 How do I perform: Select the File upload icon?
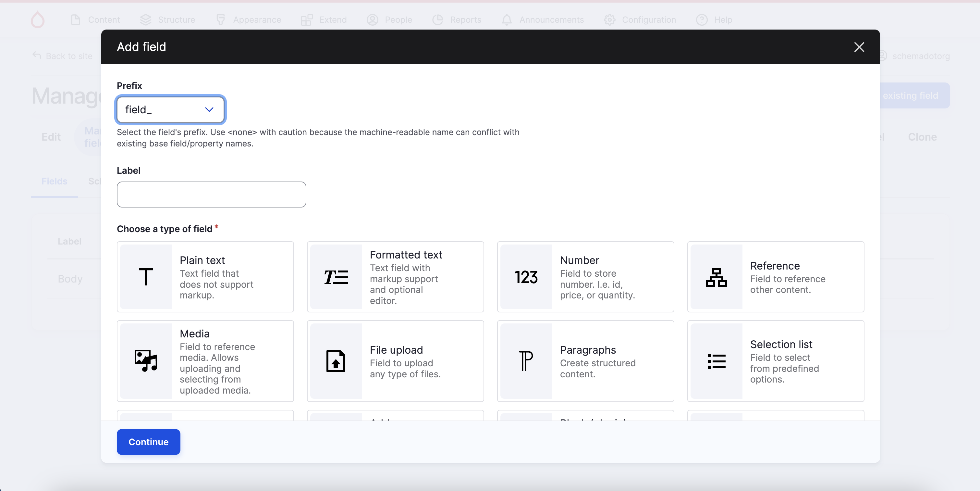click(336, 361)
